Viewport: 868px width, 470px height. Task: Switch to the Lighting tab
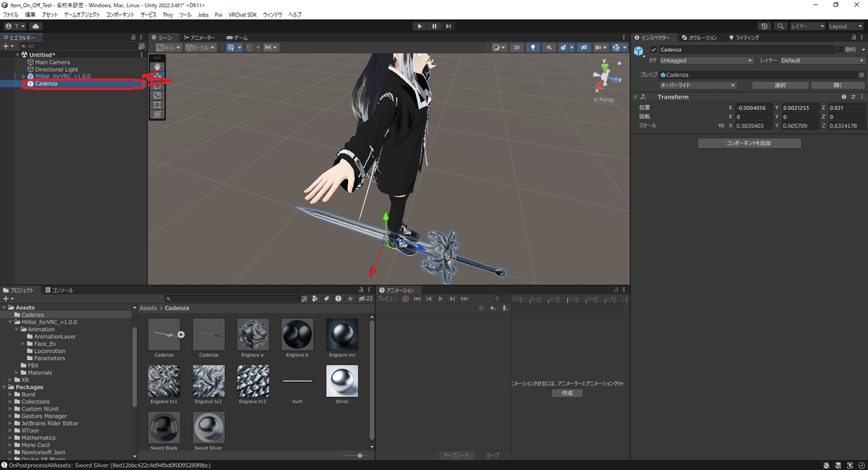pos(744,37)
